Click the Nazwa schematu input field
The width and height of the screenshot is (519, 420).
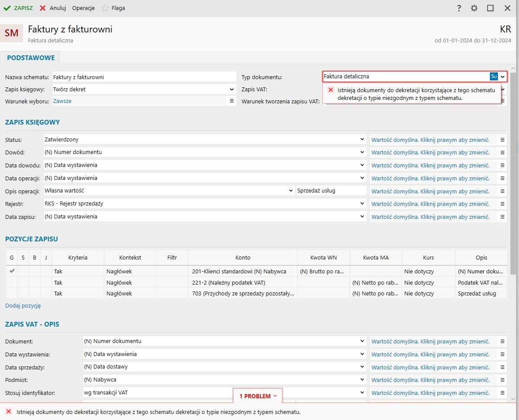pyautogui.click(x=144, y=77)
